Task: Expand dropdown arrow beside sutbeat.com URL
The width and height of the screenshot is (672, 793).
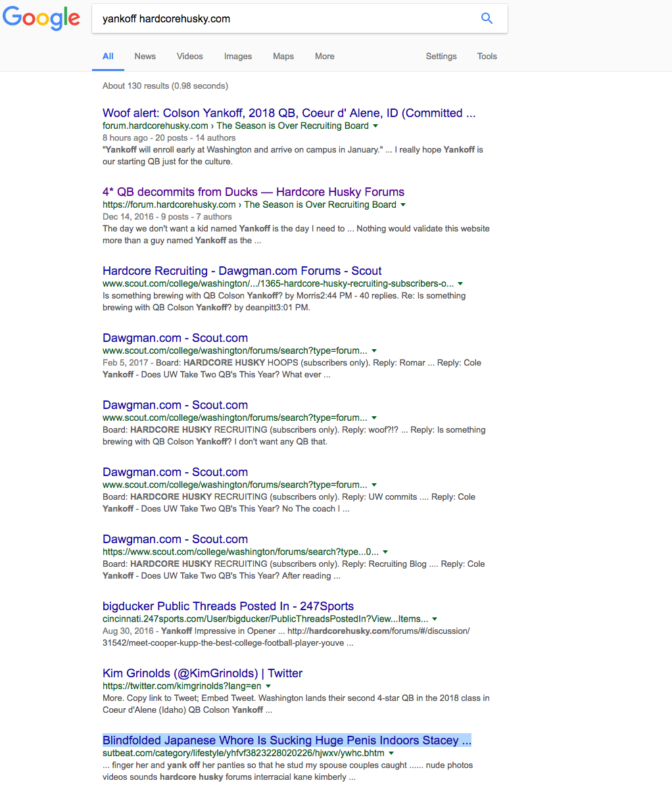Action: coord(391,753)
